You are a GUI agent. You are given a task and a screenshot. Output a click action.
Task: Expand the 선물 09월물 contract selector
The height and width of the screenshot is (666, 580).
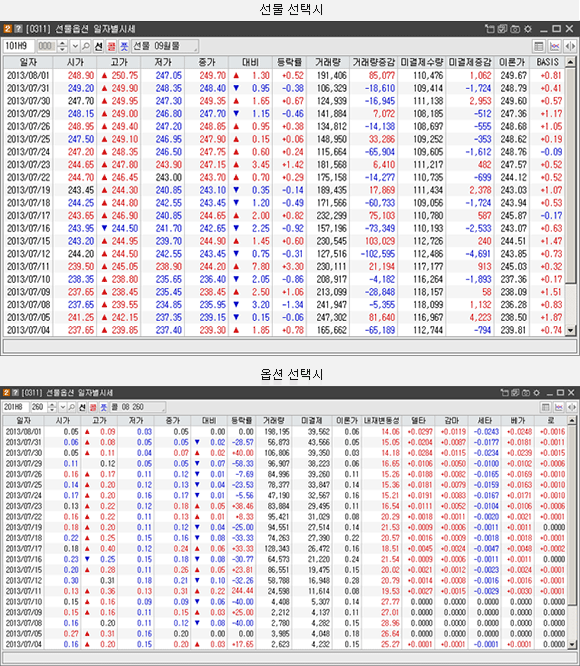point(165,46)
